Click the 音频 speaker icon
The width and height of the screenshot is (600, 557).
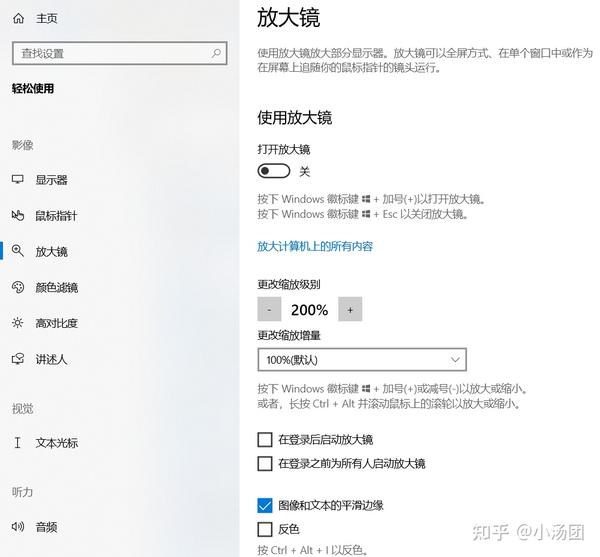[x=18, y=527]
